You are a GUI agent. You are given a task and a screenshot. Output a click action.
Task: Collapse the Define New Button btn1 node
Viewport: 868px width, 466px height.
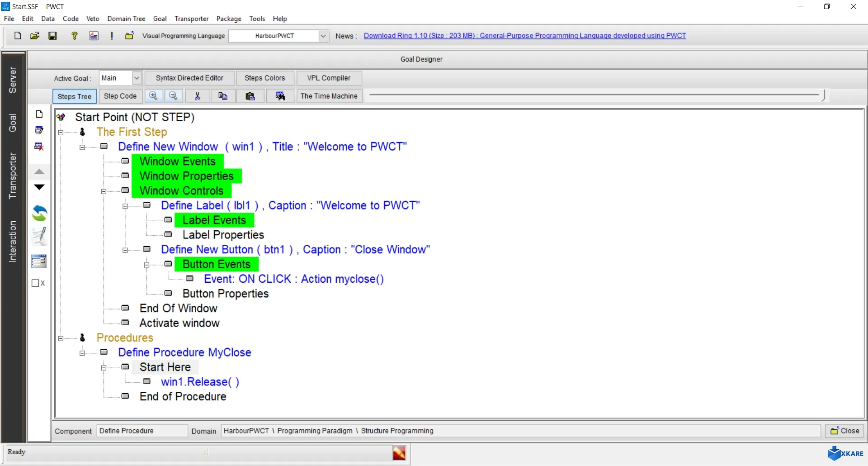pos(125,250)
